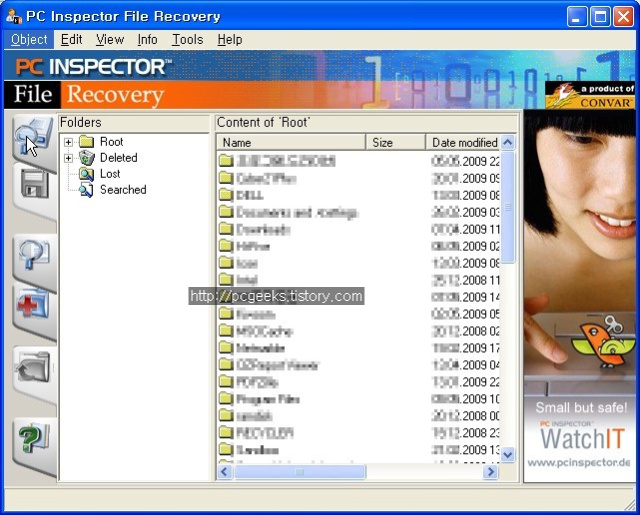The image size is (640, 515).
Task: Click the orange bird WatchIT mascot
Action: [x=602, y=342]
